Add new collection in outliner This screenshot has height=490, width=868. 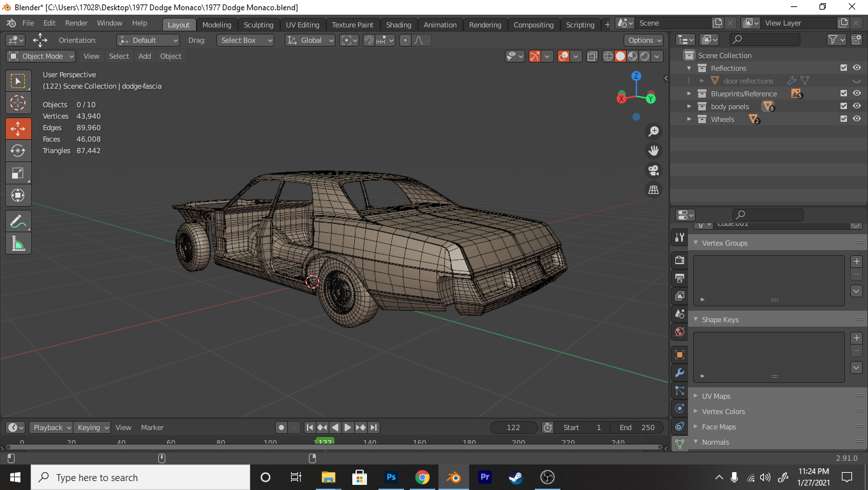click(x=857, y=40)
